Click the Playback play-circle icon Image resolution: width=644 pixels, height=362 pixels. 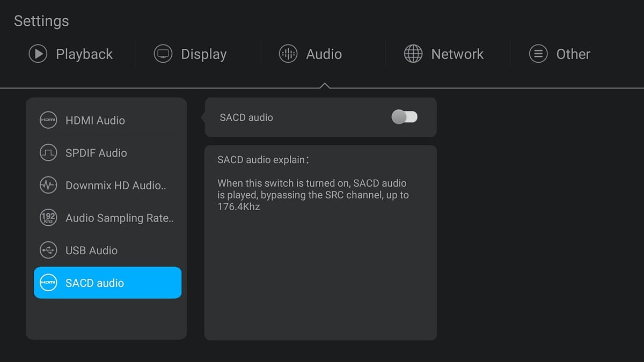click(38, 54)
